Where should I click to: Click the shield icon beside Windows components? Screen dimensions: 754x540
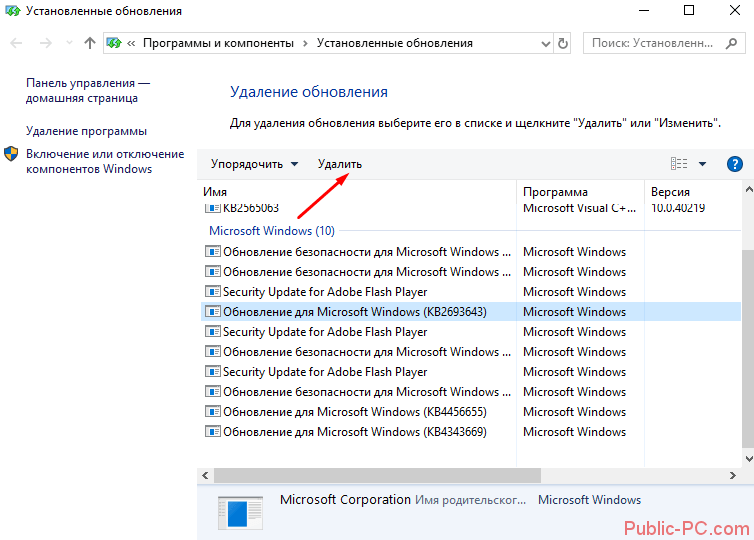(11, 154)
